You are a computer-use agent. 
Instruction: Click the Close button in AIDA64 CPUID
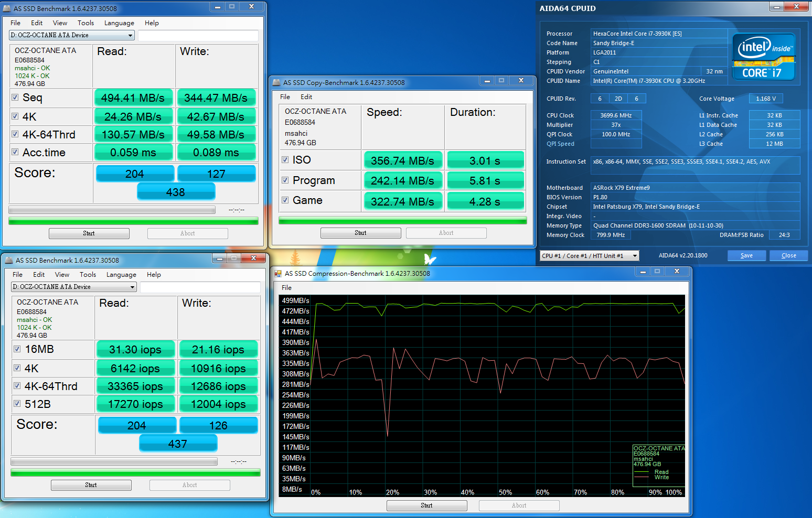pyautogui.click(x=788, y=255)
